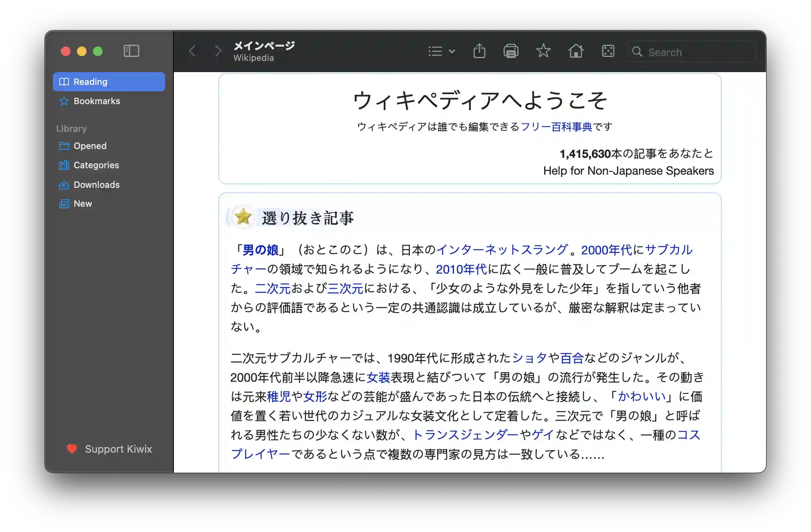Open the 百合 link
The height and width of the screenshot is (532, 811).
(x=572, y=358)
